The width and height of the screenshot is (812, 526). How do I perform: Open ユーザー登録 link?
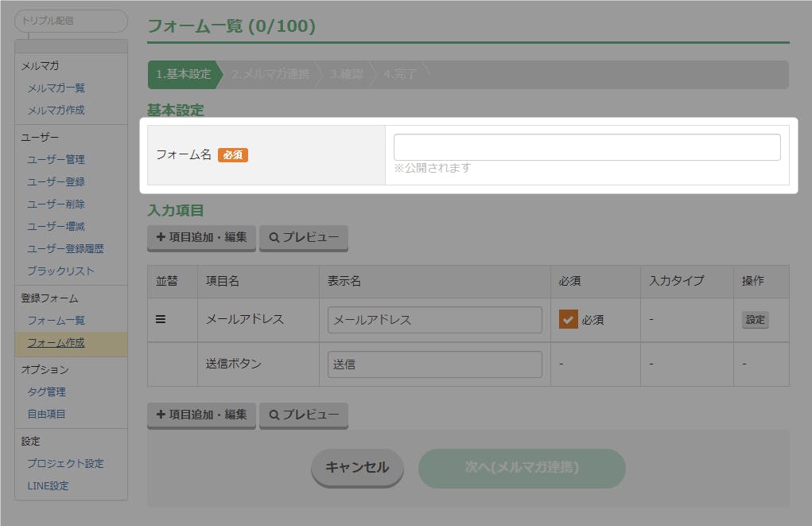pyautogui.click(x=56, y=182)
